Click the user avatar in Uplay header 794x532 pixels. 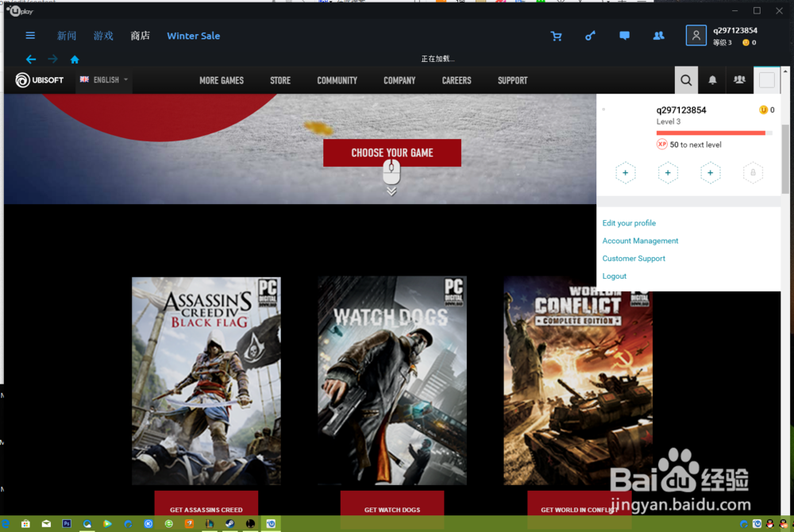click(696, 36)
